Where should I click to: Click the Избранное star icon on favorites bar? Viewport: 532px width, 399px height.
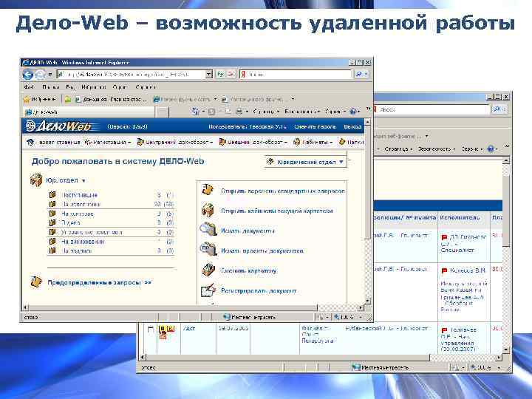click(x=27, y=100)
